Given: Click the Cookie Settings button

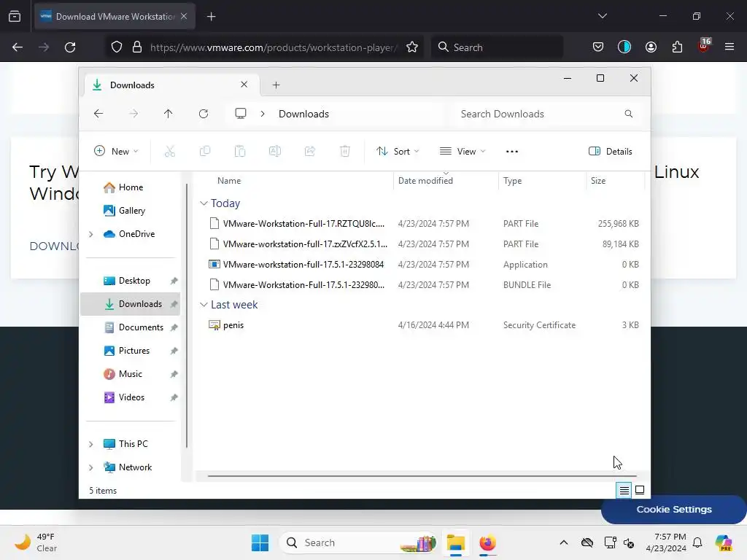Looking at the screenshot, I should [x=673, y=509].
